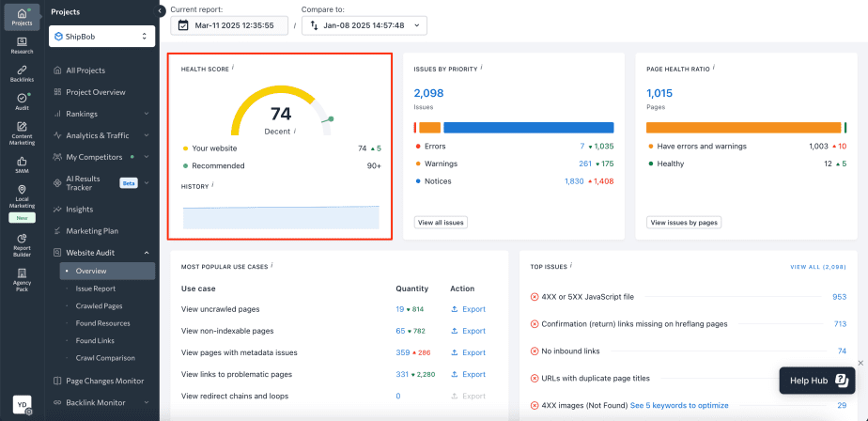
Task: Click the View issues by pages button
Action: [684, 222]
